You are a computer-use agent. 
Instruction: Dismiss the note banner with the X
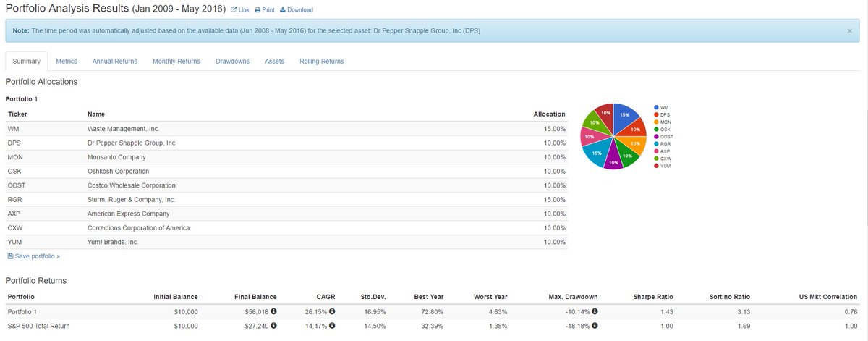pos(850,31)
